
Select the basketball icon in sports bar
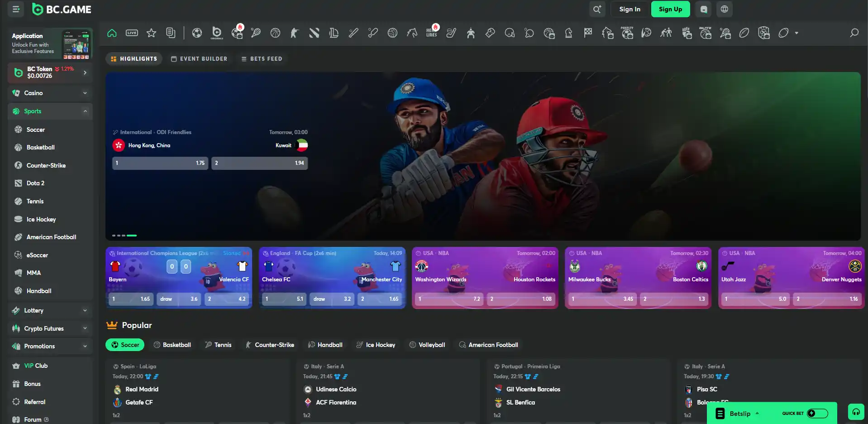275,33
